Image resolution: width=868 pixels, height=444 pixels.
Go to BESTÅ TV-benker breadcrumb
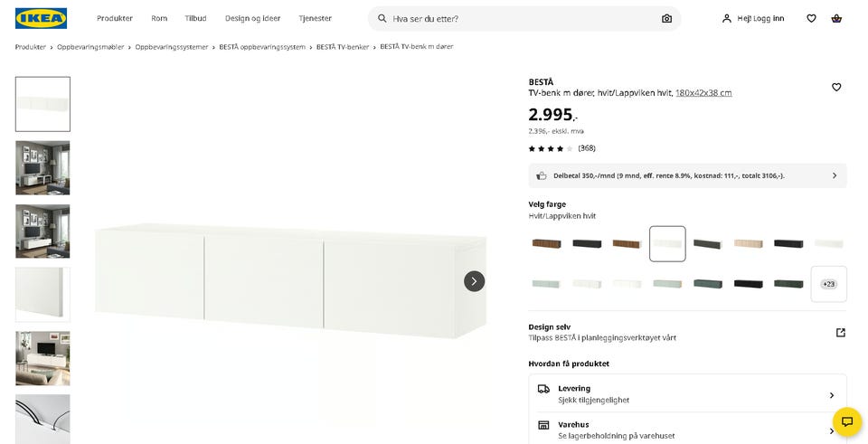343,47
